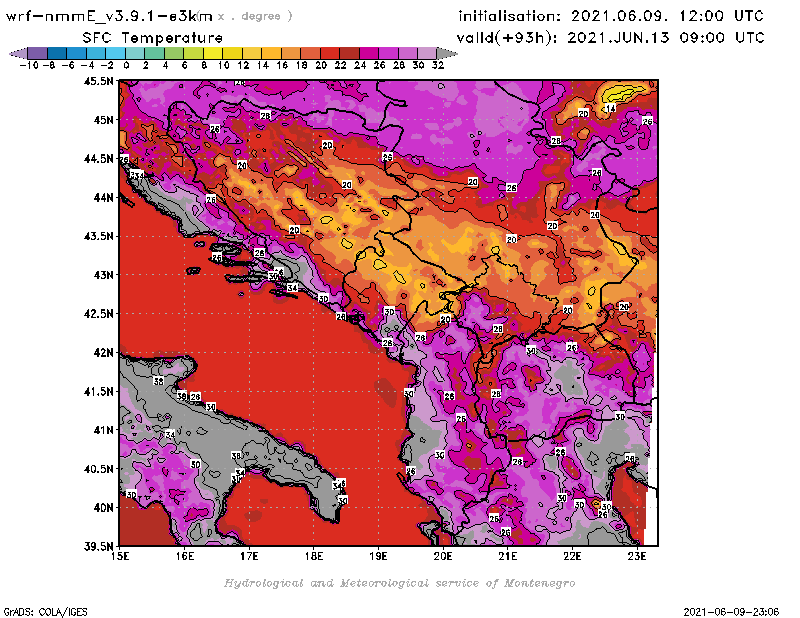Click the '0' tick label under the legend
800x618 pixels.
point(126,65)
